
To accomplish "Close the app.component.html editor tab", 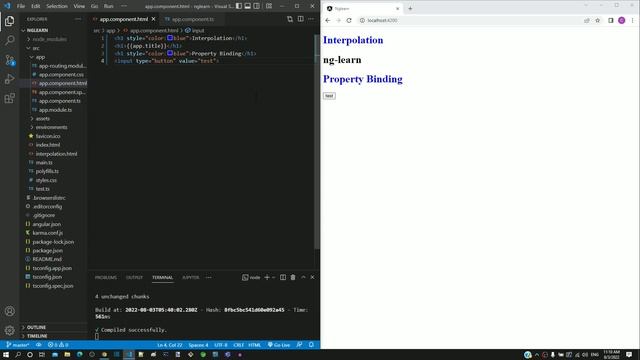I will pyautogui.click(x=153, y=19).
